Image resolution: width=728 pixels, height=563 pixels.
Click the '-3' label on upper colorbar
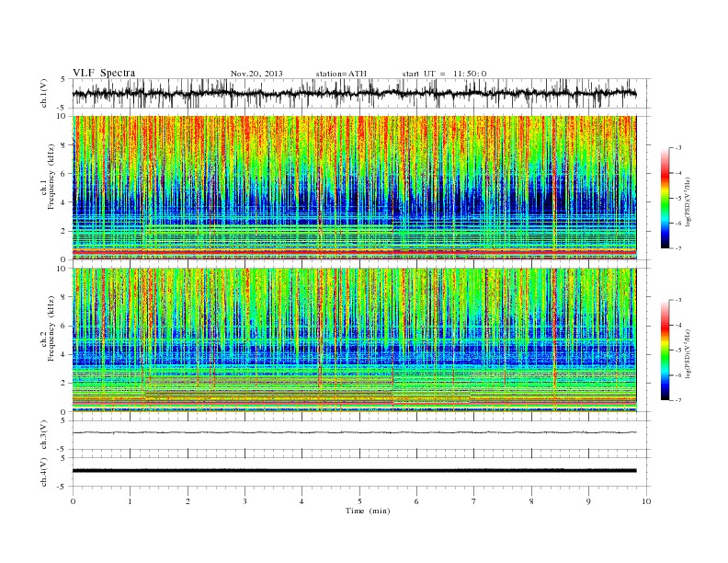[x=678, y=148]
